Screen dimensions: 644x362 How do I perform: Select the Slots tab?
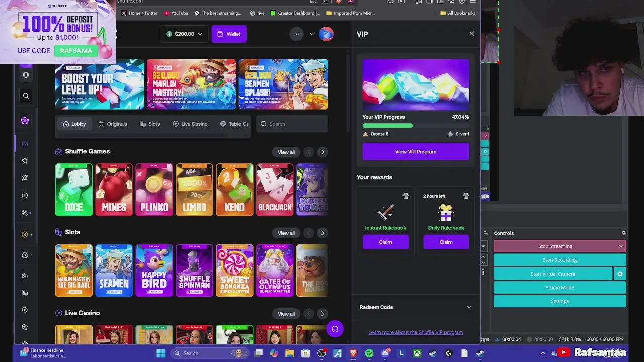point(150,124)
